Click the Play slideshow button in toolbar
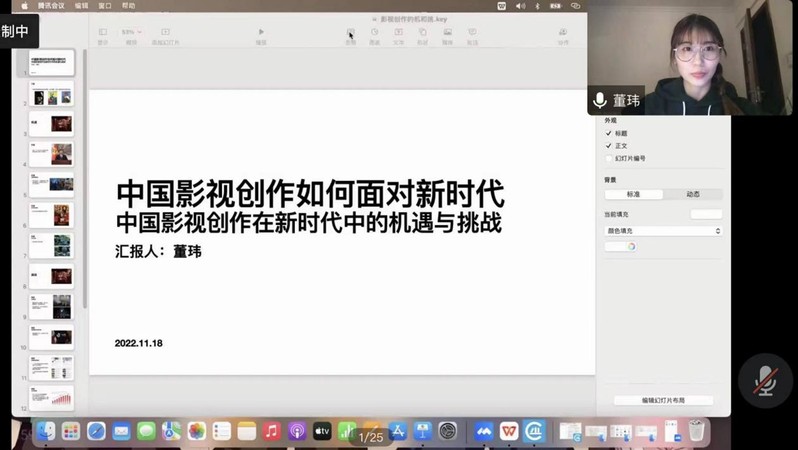This screenshot has width=798, height=450. pos(261,33)
